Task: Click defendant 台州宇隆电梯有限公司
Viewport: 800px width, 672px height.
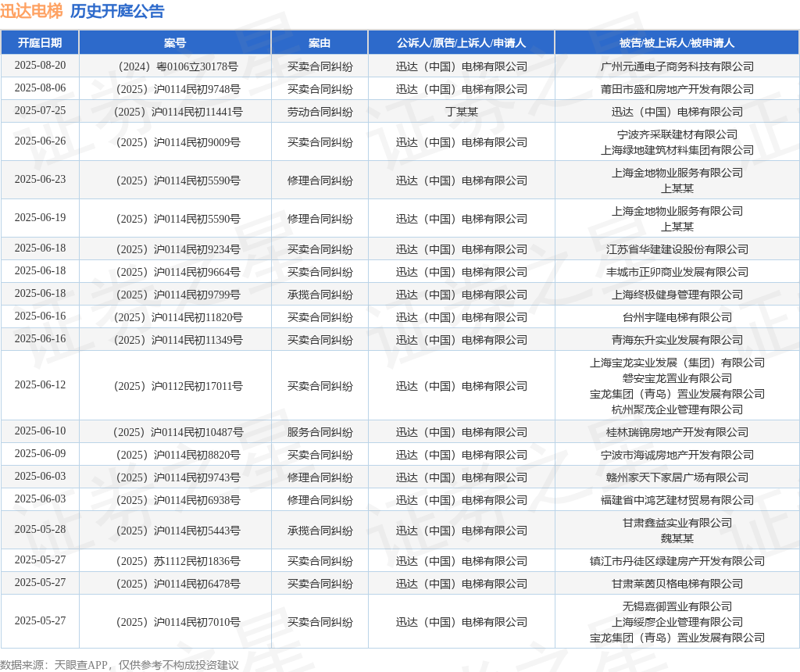Action: (677, 317)
